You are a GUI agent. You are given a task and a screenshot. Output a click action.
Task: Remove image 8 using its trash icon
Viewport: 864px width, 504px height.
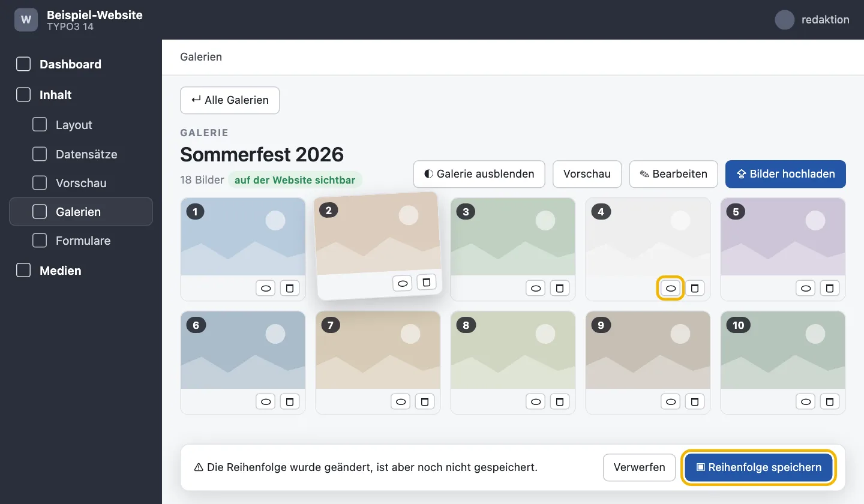click(x=560, y=401)
